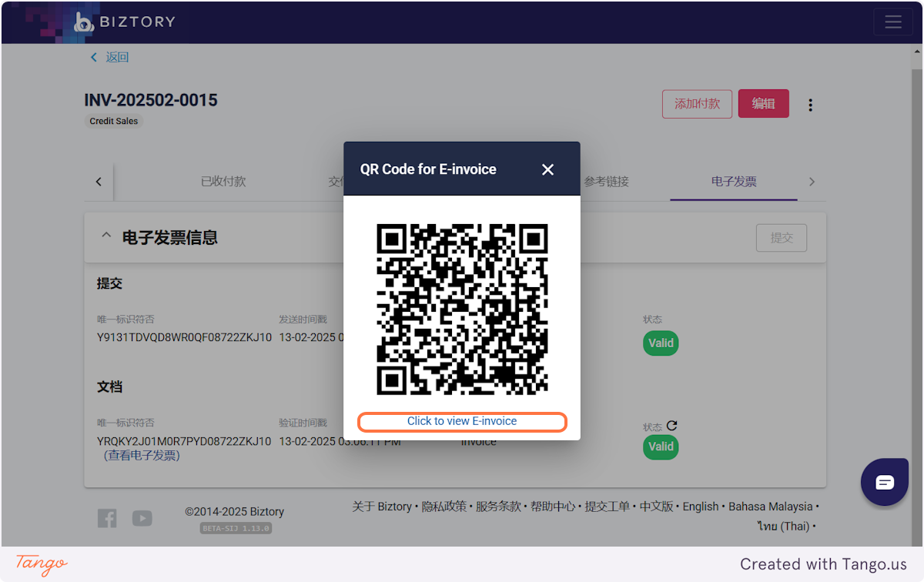Image resolution: width=924 pixels, height=582 pixels.
Task: Click the Valid badge in the 提交 row
Action: pos(661,343)
